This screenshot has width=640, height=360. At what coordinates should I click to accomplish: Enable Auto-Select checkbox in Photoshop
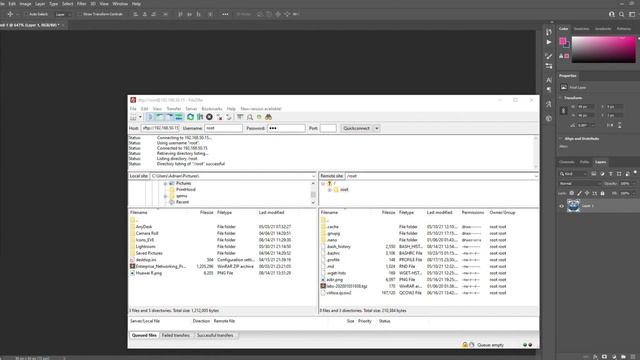26,14
